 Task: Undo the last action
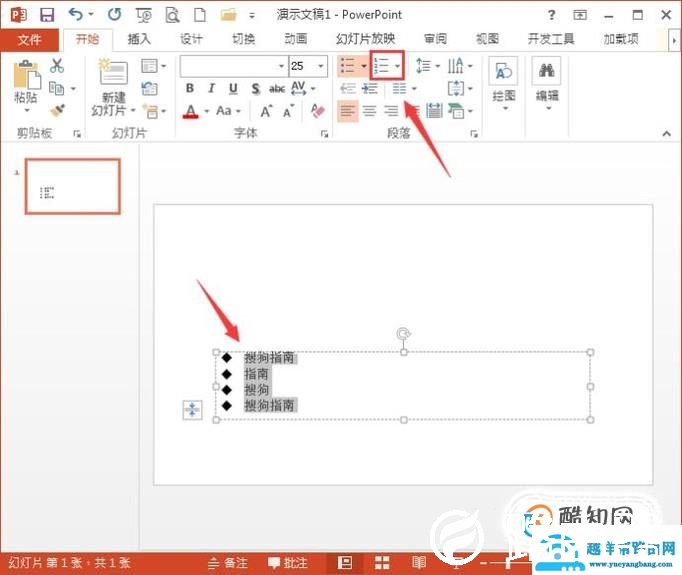click(76, 15)
